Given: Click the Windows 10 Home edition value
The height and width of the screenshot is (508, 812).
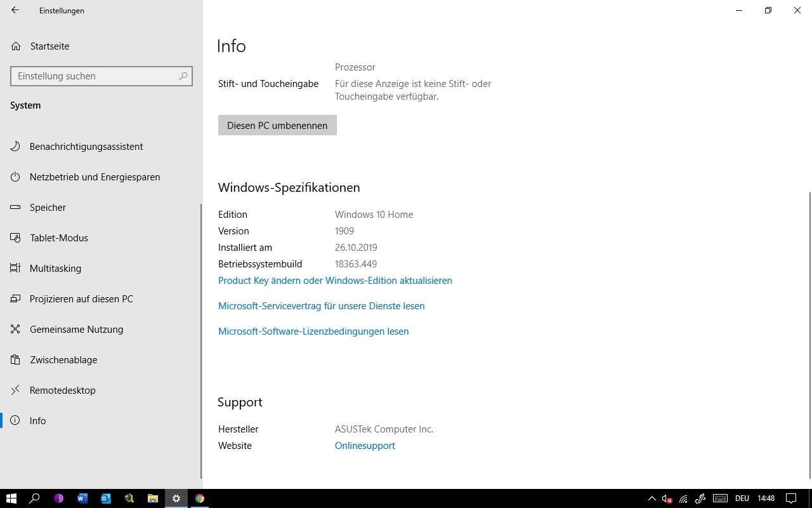Looking at the screenshot, I should pyautogui.click(x=374, y=215).
